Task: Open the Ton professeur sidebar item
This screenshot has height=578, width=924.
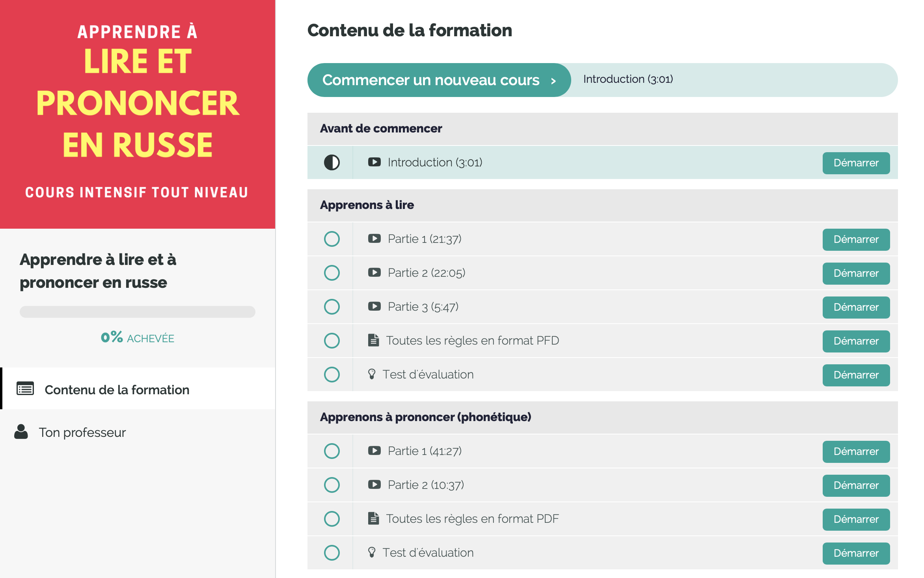Action: (138, 432)
